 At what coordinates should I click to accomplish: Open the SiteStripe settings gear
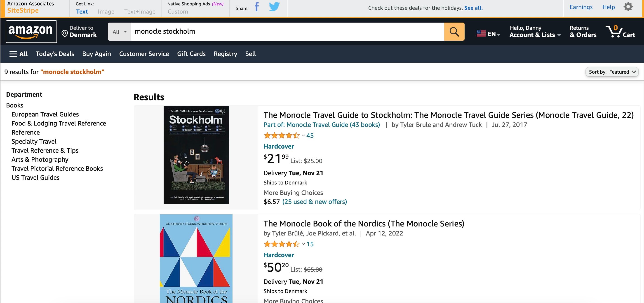[628, 7]
